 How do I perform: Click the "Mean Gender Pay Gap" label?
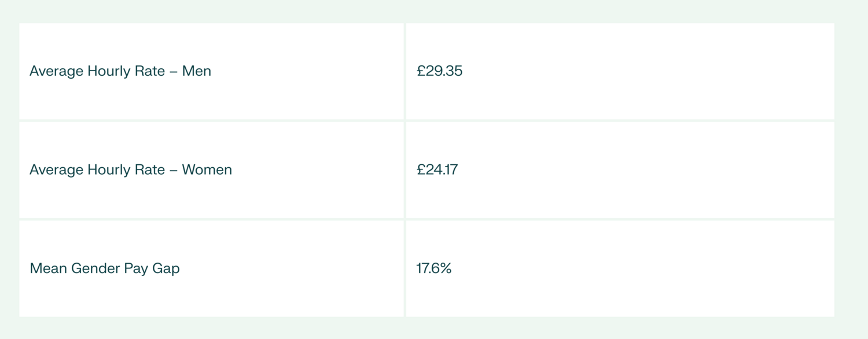click(105, 268)
